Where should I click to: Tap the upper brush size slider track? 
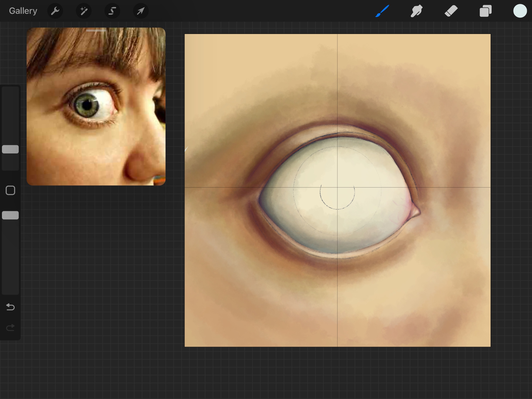(10, 114)
